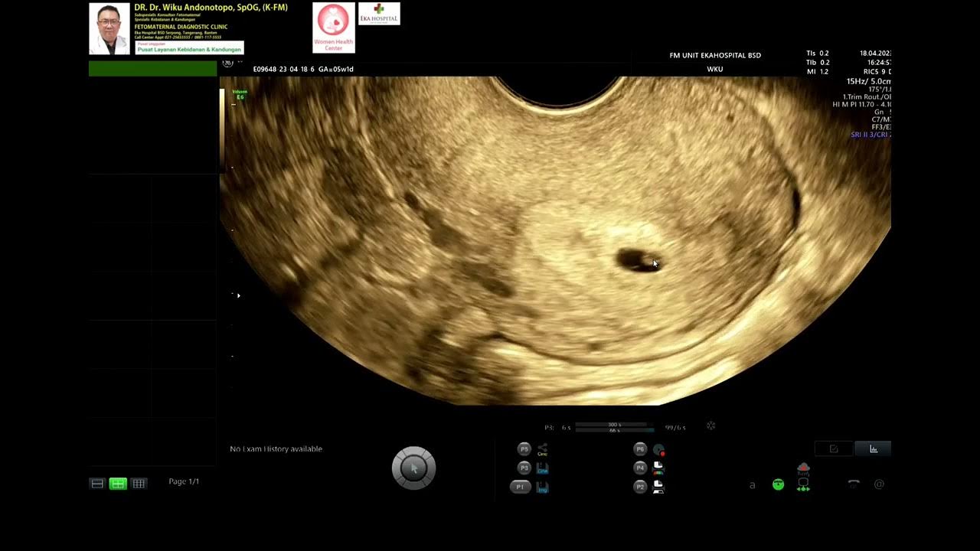This screenshot has height=551, width=980.
Task: Click the round trackball pointer control
Action: 413,468
